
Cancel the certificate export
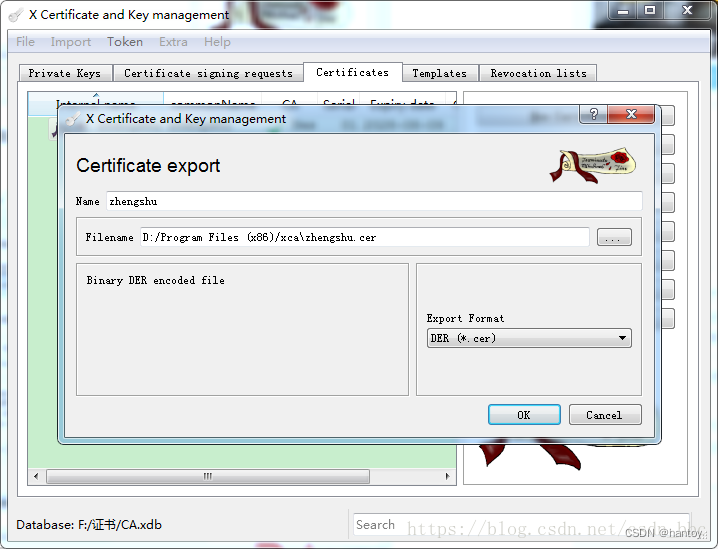[x=605, y=415]
